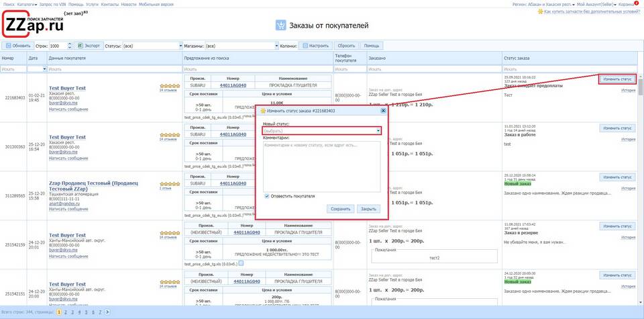This screenshot has width=644, height=319.
Task: Open the 'Каталоги' menu in top navigation
Action: [27, 4]
